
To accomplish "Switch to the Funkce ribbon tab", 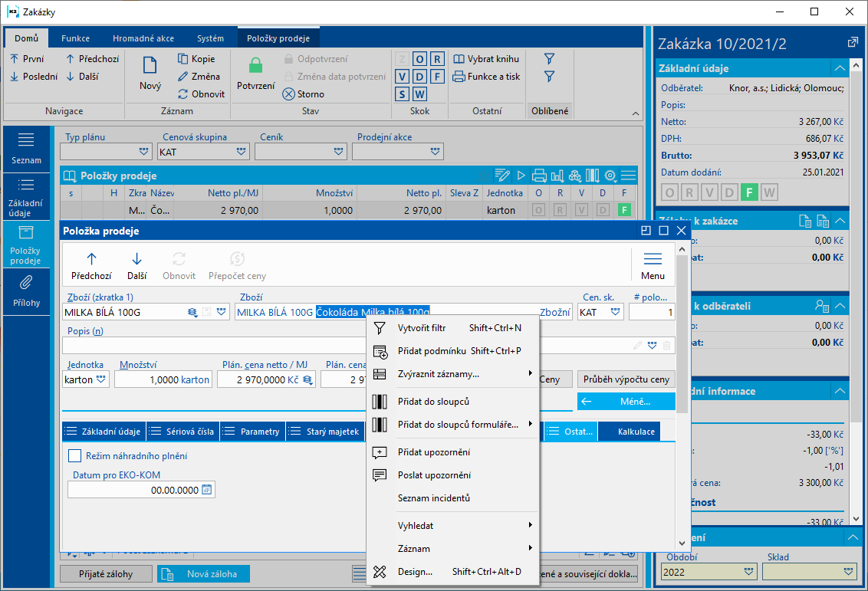I will pyautogui.click(x=75, y=38).
